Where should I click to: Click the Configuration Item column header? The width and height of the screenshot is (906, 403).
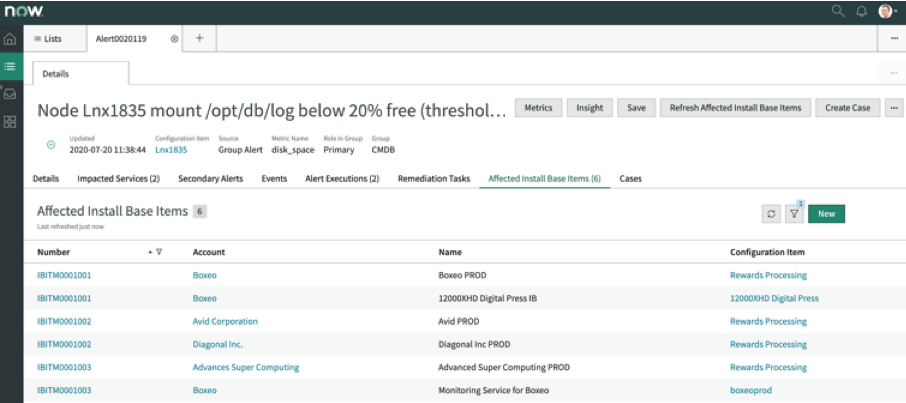click(x=767, y=252)
